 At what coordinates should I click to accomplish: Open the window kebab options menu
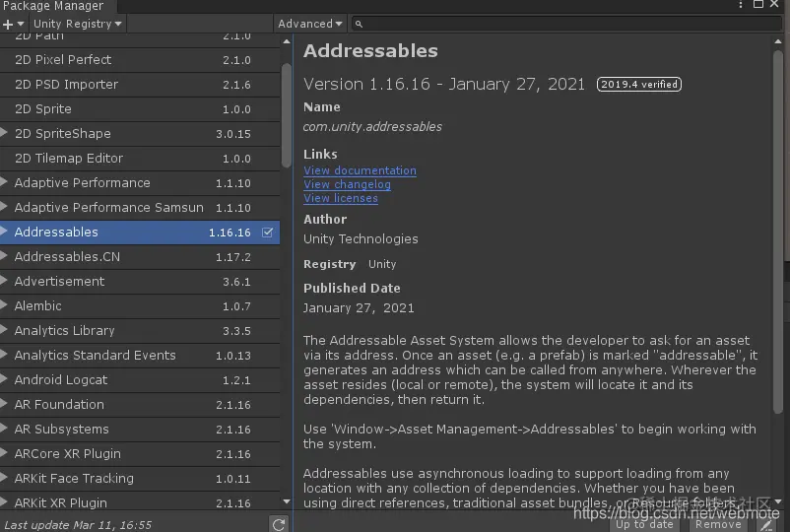(x=740, y=5)
